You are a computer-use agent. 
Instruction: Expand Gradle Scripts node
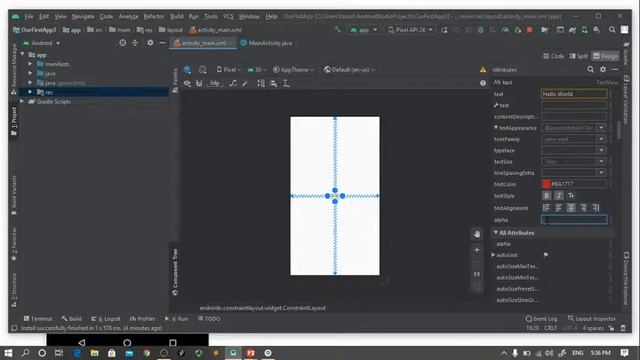coord(22,101)
